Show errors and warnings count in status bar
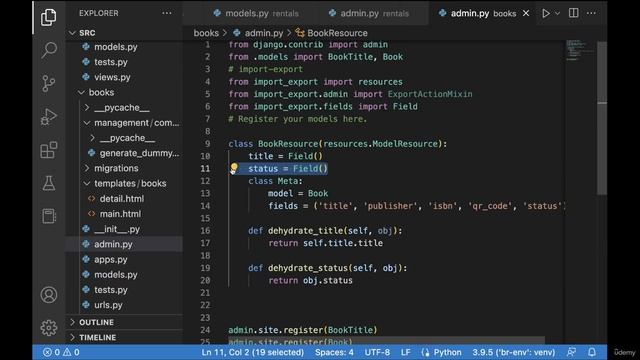Screen dimensions: 640x360 61,352
